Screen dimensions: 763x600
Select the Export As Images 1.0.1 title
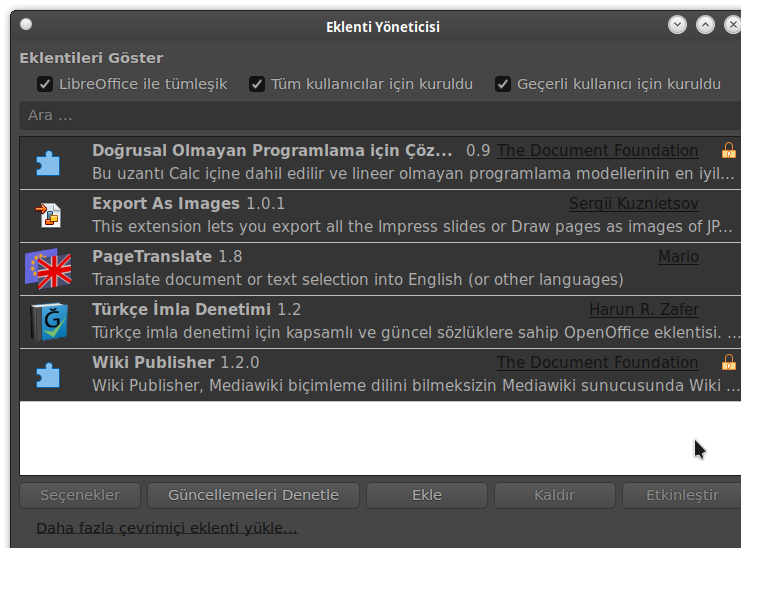188,203
